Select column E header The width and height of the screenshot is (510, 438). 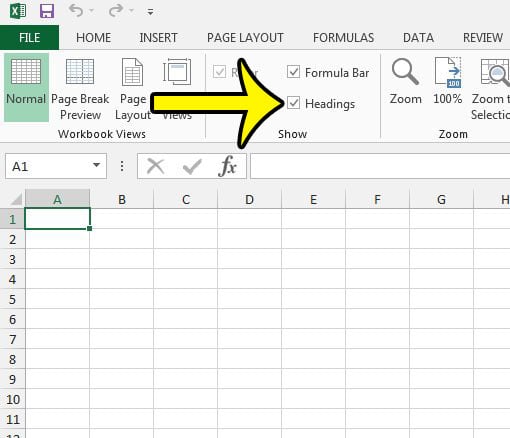313,199
